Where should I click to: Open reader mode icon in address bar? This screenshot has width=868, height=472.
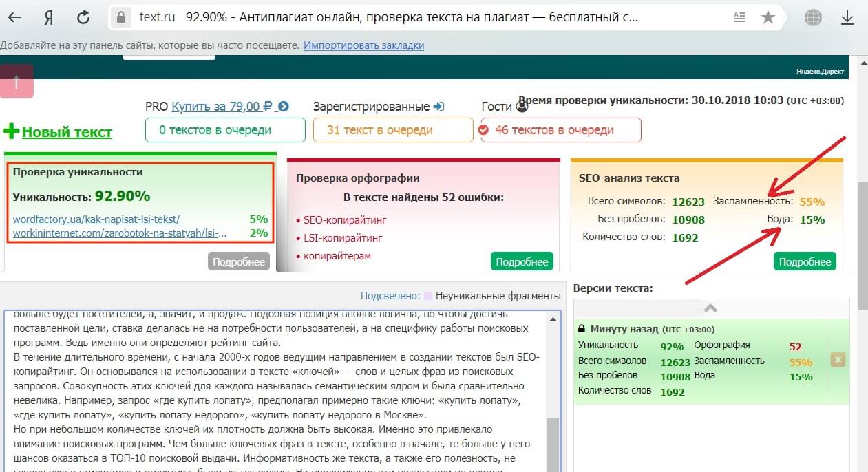tap(739, 18)
